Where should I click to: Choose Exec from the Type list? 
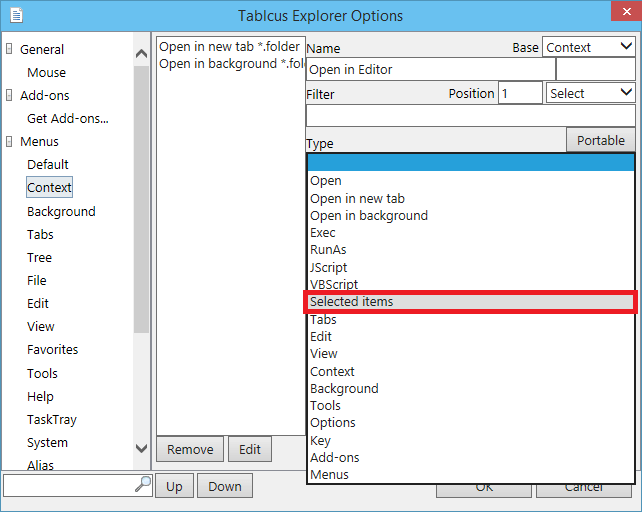471,233
